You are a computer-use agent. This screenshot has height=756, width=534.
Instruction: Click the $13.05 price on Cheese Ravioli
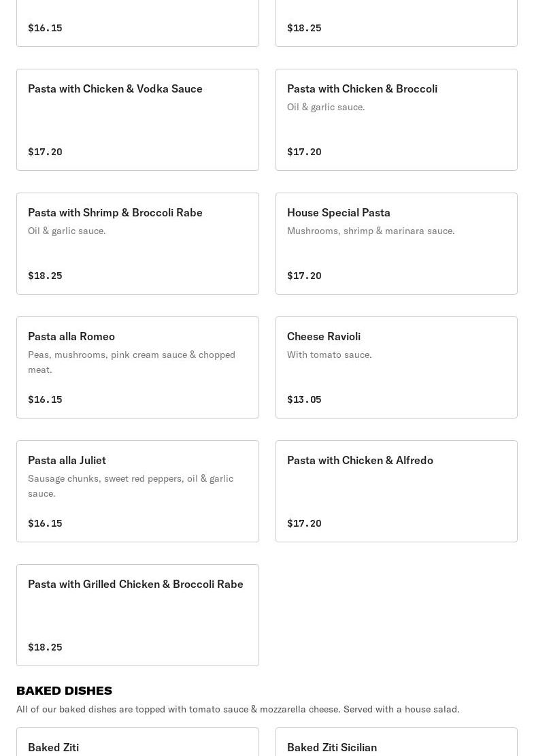click(304, 399)
